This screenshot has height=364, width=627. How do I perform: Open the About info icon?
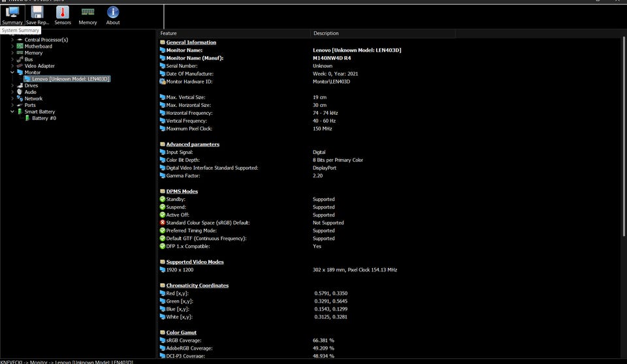pyautogui.click(x=113, y=14)
